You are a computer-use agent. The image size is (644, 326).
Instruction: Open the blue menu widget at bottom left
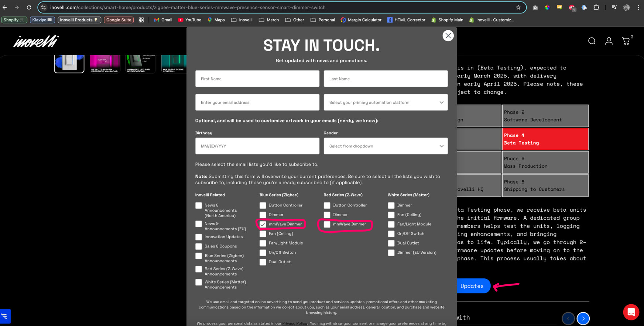click(5, 316)
